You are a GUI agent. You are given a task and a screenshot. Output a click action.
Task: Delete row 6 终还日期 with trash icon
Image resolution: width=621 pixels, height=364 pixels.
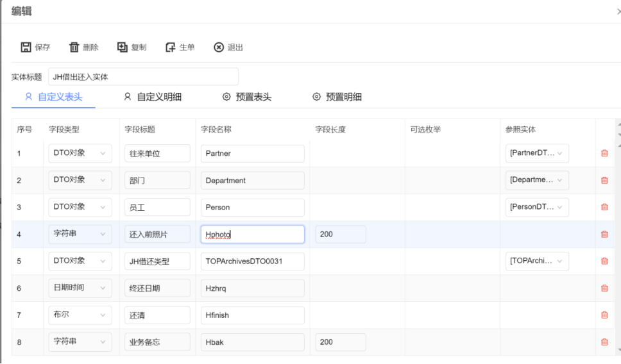pos(604,288)
